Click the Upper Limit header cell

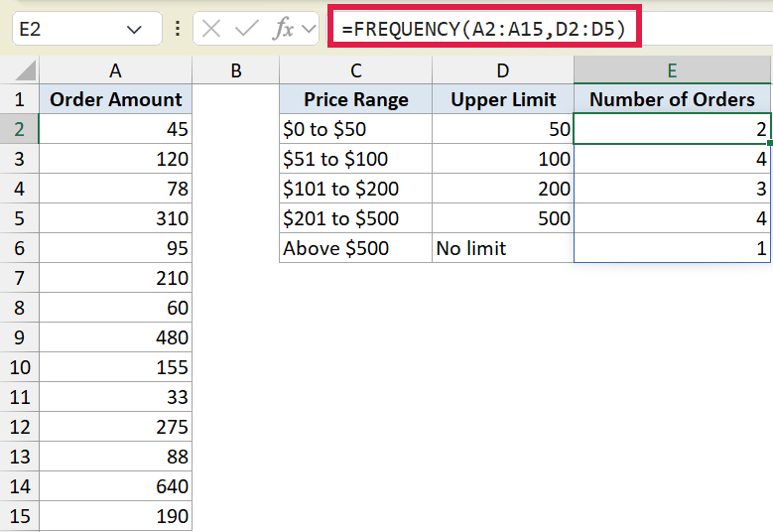(503, 99)
